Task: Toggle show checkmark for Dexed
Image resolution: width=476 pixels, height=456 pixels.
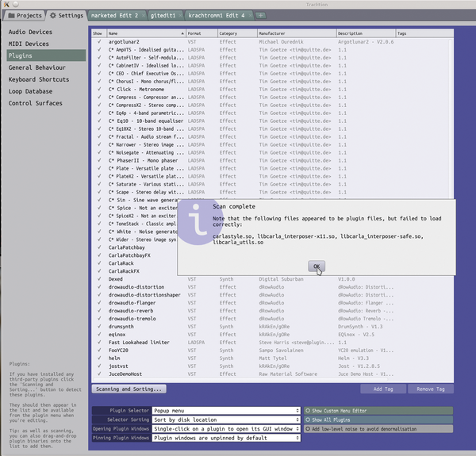Action: tap(99, 279)
